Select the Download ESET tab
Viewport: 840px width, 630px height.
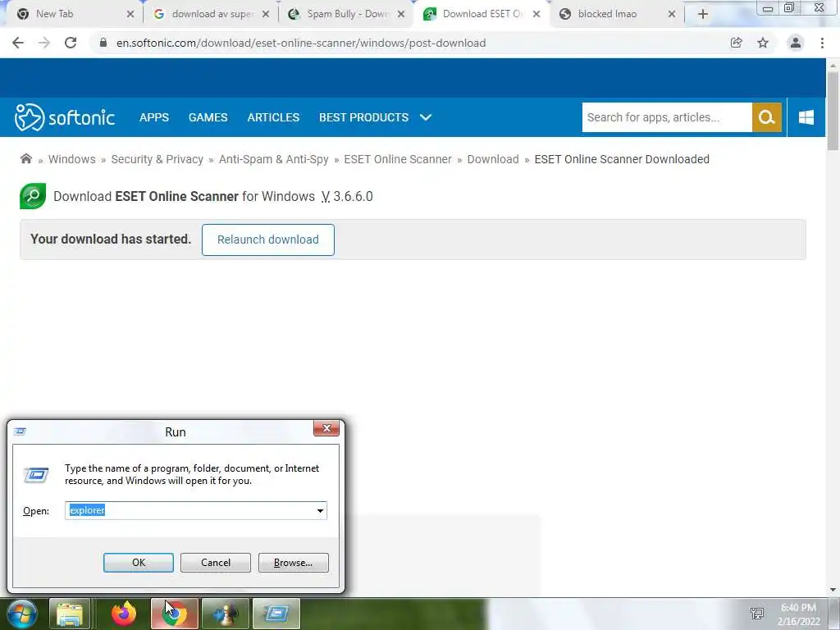click(481, 15)
